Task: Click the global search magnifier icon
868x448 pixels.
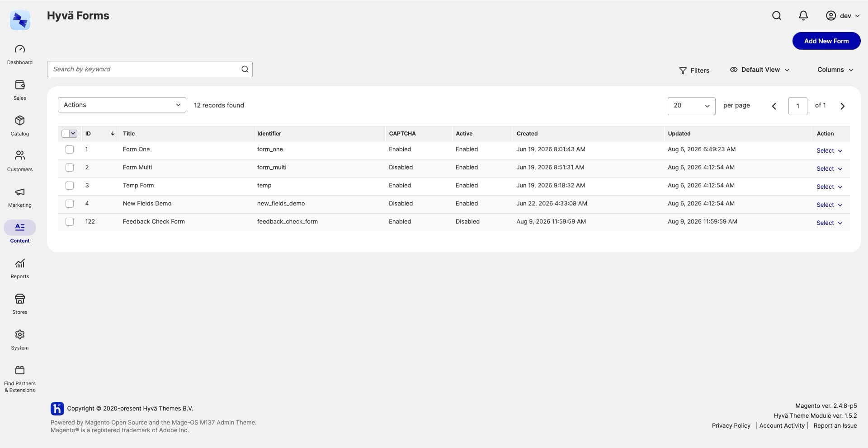Action: tap(777, 16)
